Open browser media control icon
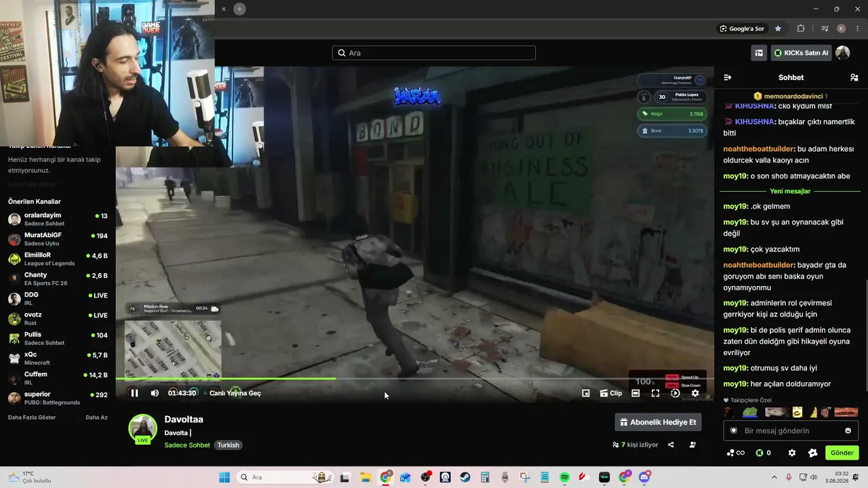The image size is (868, 488). (825, 28)
